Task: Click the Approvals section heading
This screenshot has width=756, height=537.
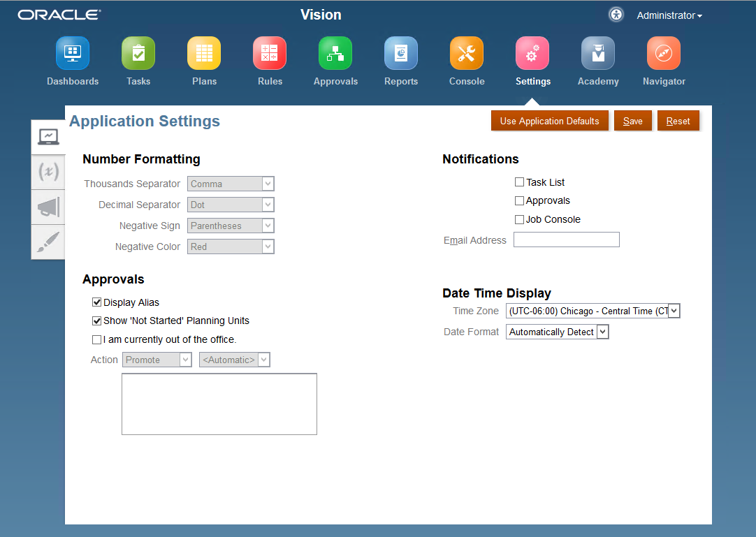Action: [x=113, y=279]
